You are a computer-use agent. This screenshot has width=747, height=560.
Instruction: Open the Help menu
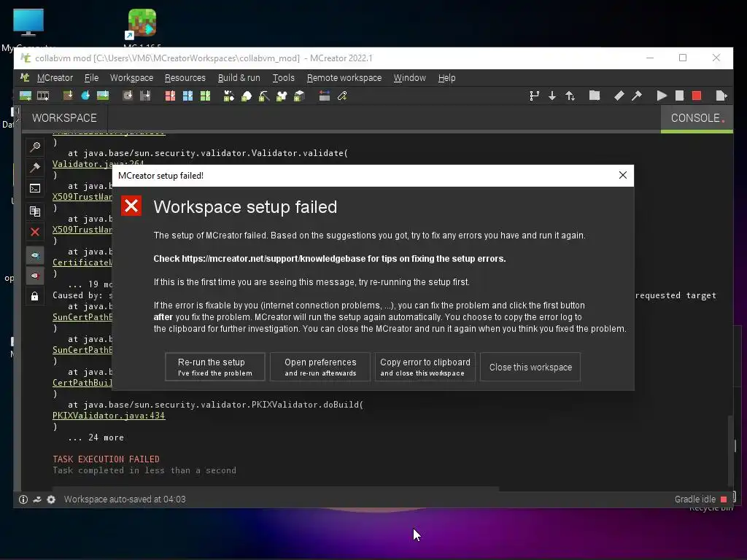[x=447, y=77]
